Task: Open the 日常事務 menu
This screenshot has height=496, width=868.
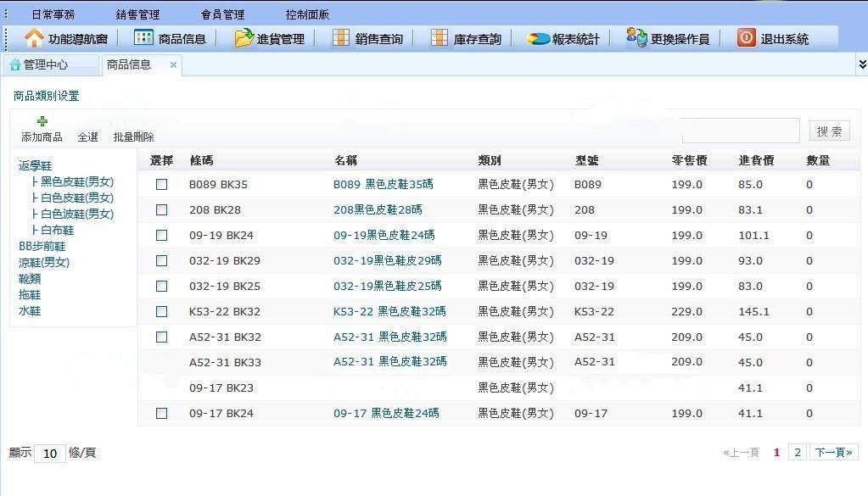Action: pyautogui.click(x=53, y=14)
